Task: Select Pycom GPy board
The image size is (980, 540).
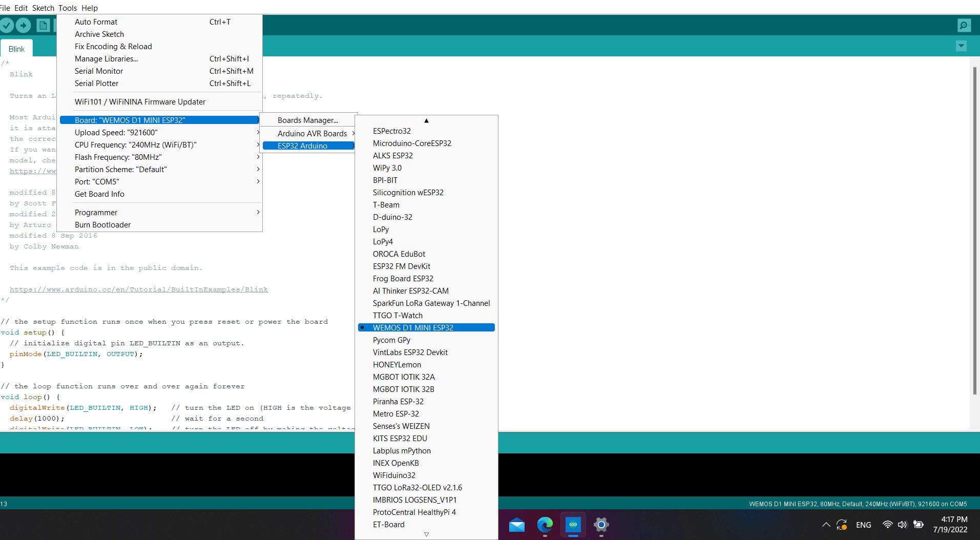Action: pyautogui.click(x=426, y=340)
